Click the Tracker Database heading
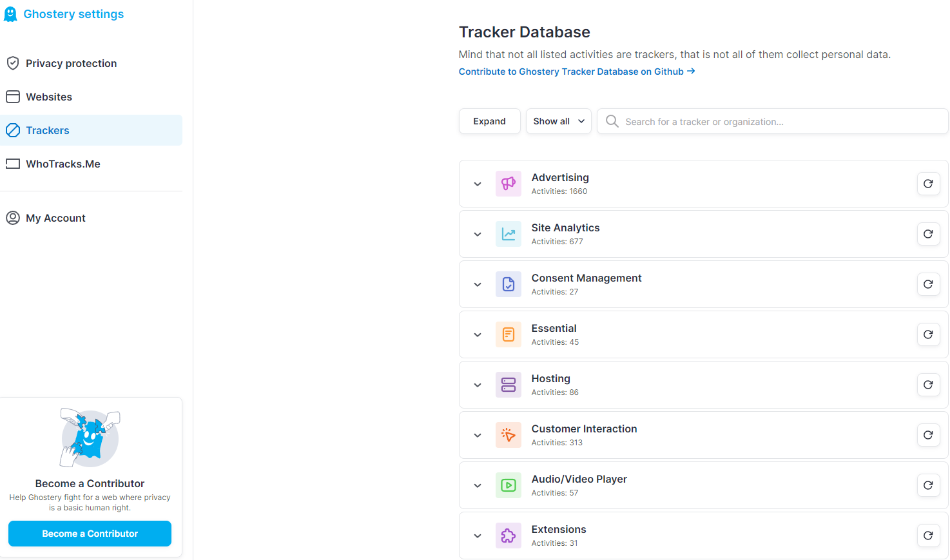 [x=525, y=32]
